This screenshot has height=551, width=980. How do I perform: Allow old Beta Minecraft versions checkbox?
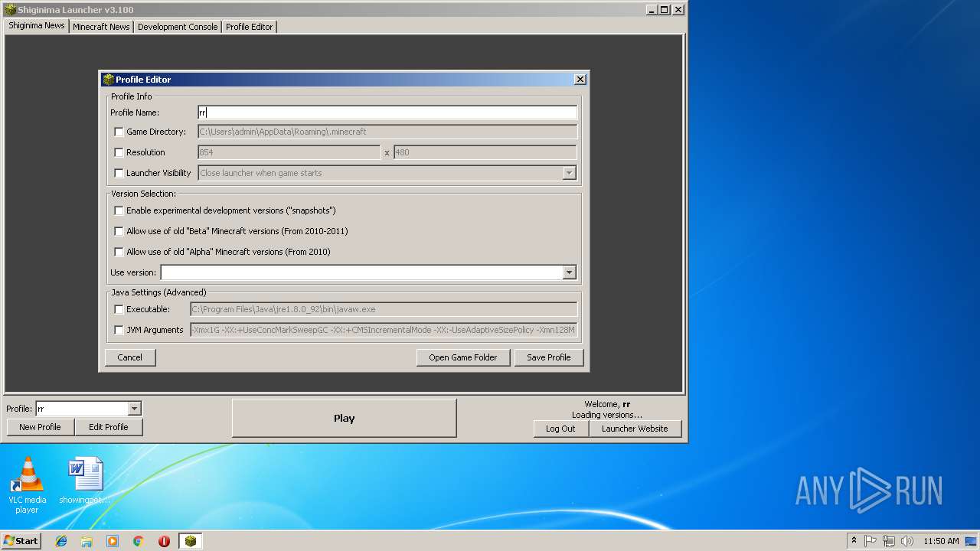(x=119, y=231)
